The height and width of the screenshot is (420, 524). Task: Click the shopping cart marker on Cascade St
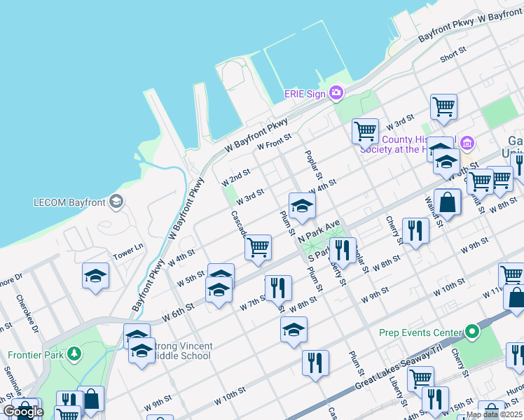[x=258, y=246]
